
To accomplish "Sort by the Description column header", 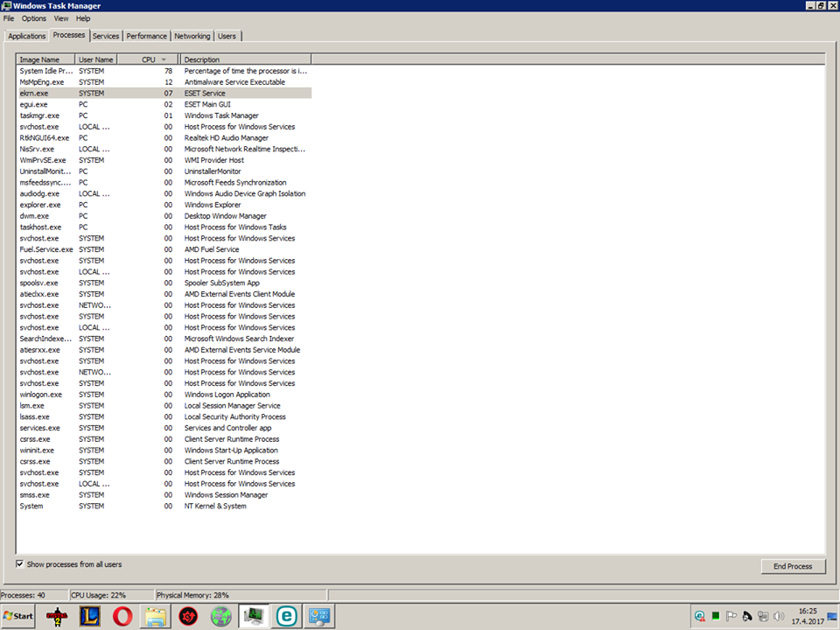I will click(x=247, y=59).
